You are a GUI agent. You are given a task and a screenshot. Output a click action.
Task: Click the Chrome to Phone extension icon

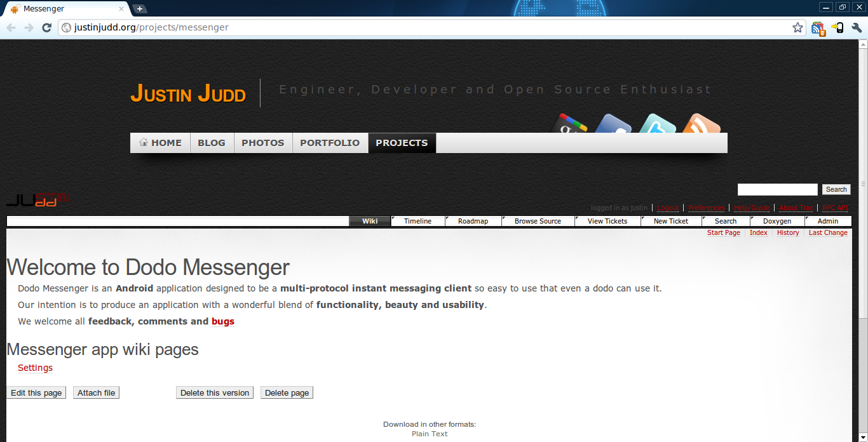pyautogui.click(x=837, y=28)
